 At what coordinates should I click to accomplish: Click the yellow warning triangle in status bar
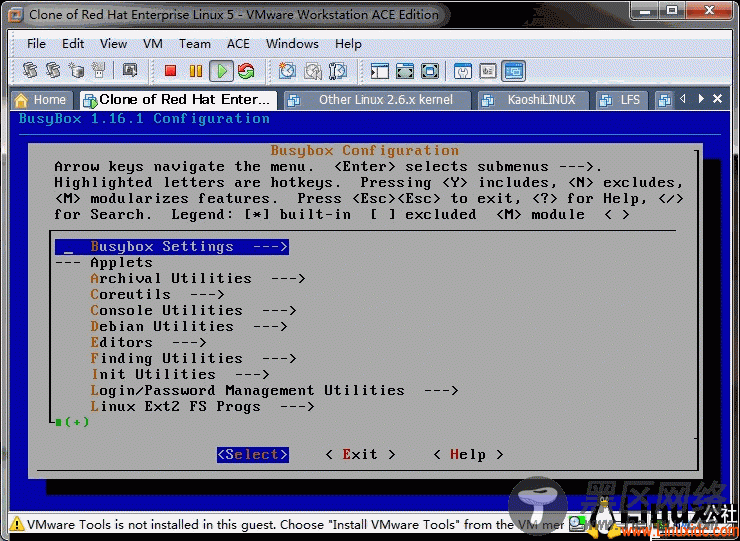pyautogui.click(x=17, y=524)
